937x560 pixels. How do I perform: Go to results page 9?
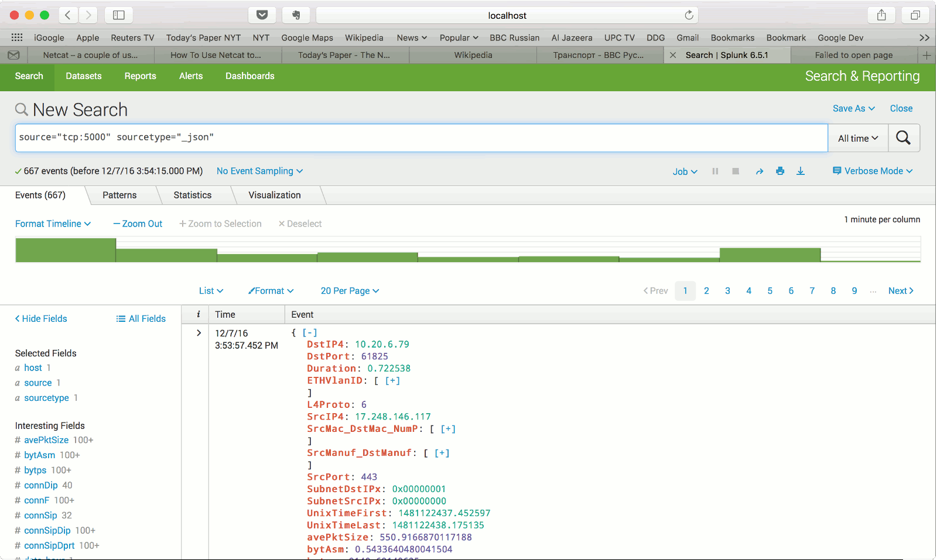pyautogui.click(x=854, y=291)
